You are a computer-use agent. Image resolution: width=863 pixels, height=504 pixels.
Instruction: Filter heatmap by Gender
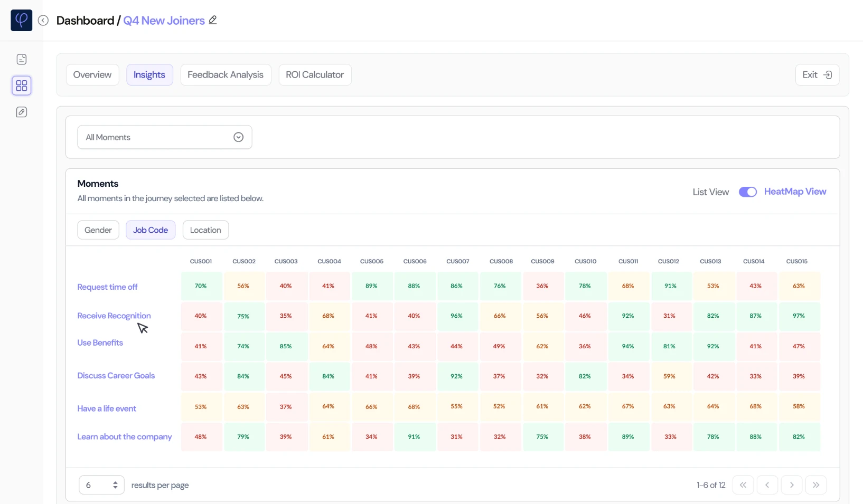tap(98, 230)
